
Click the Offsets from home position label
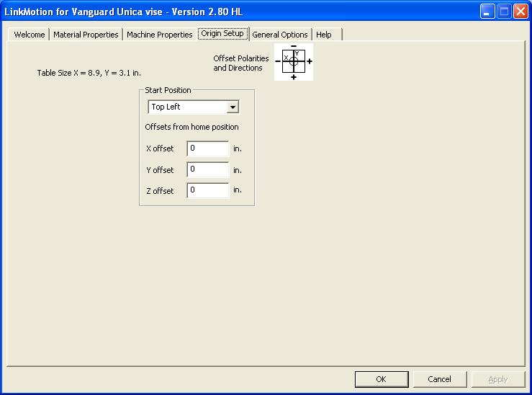(191, 127)
